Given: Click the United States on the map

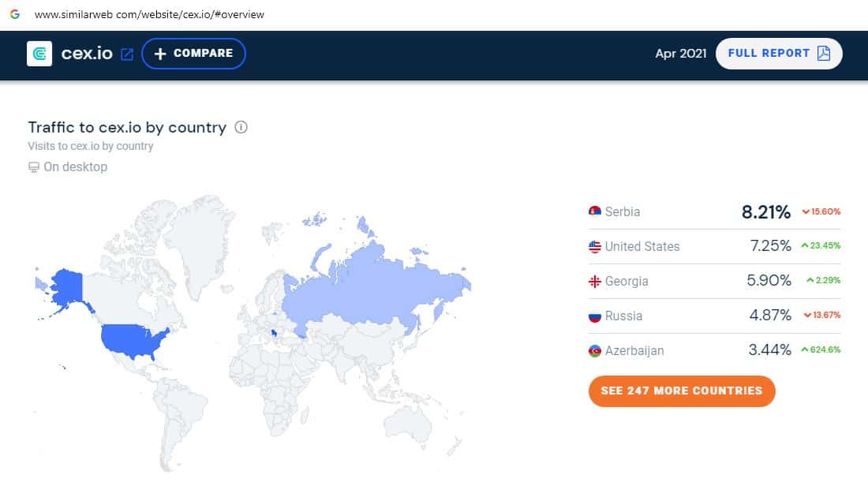Looking at the screenshot, I should [130, 339].
